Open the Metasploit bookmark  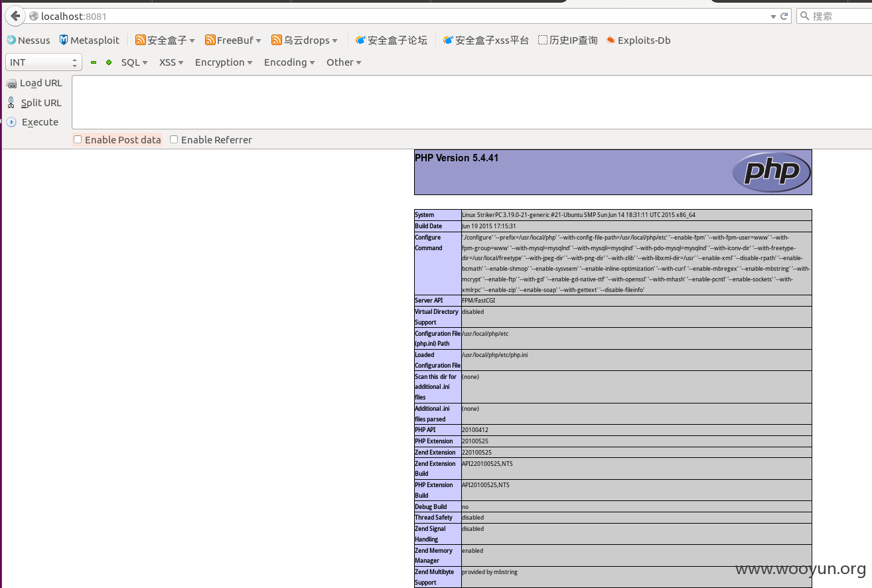pyautogui.click(x=90, y=40)
